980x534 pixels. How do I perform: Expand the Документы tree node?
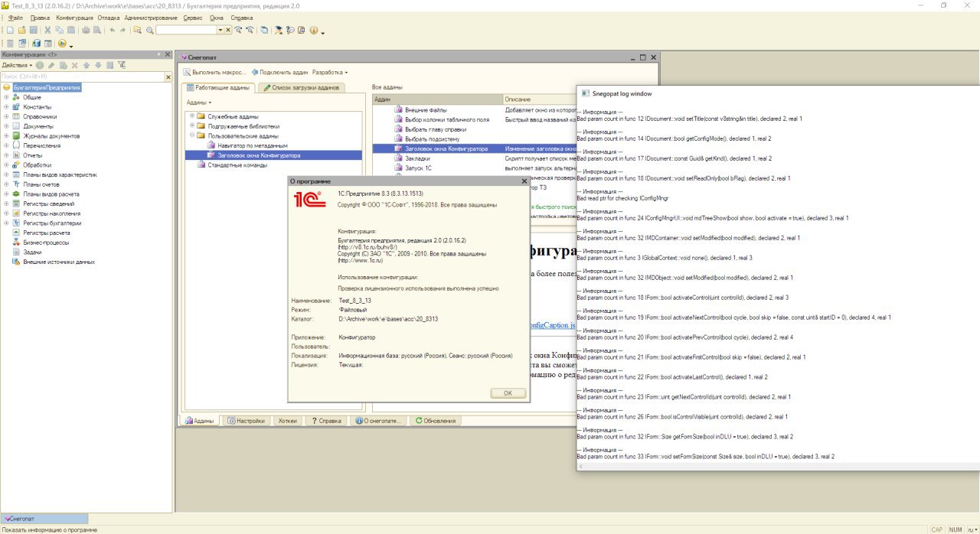point(6,126)
